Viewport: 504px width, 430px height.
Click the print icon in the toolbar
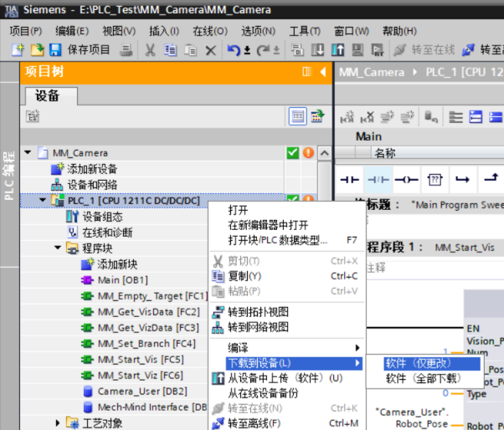tap(126, 50)
